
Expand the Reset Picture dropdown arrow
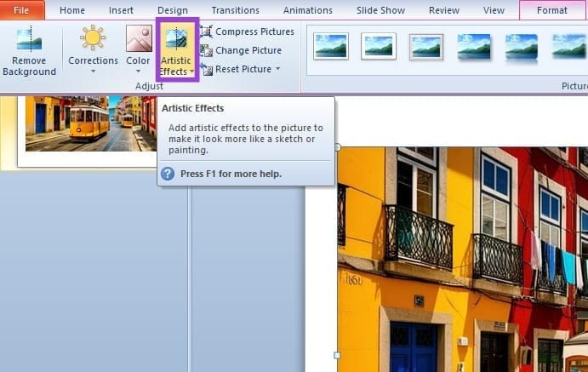pos(278,69)
